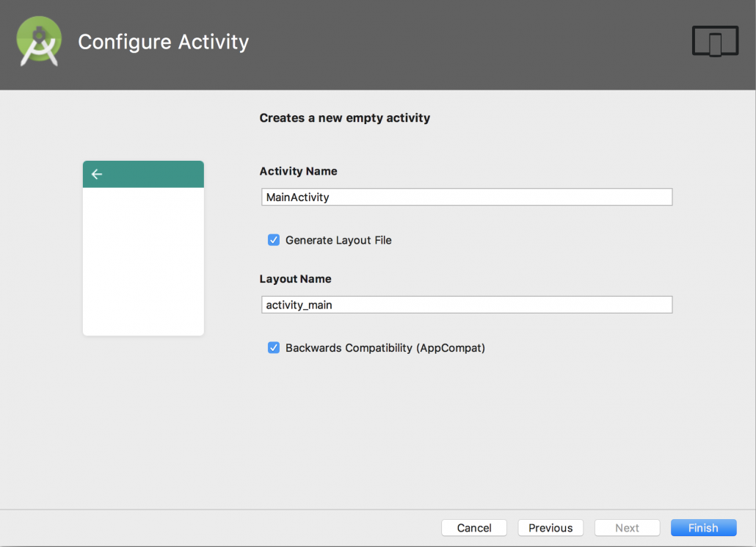Toggle the Generate Layout File checkbox
The width and height of the screenshot is (756, 547).
point(274,240)
